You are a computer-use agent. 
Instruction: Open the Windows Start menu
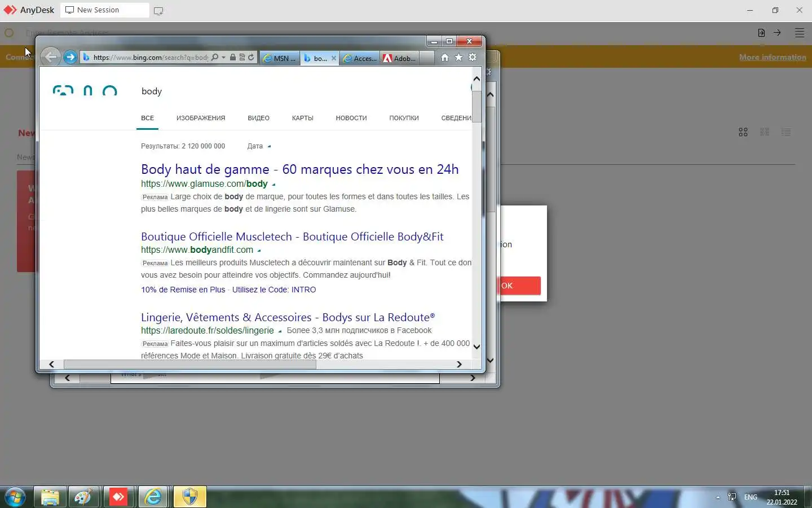click(15, 497)
